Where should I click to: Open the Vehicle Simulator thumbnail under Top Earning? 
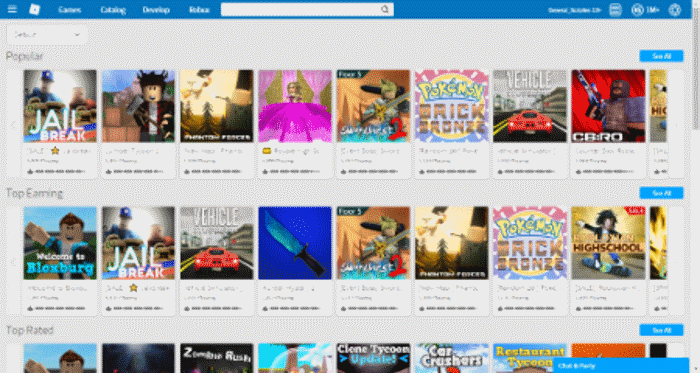(217, 243)
